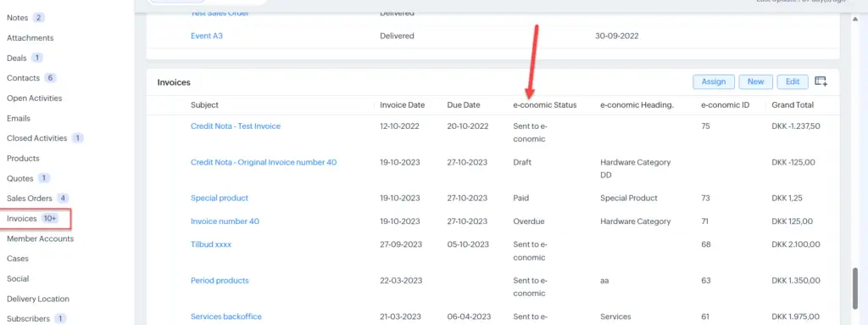Go to Contacts related list
The height and width of the screenshot is (325, 868).
click(x=23, y=78)
